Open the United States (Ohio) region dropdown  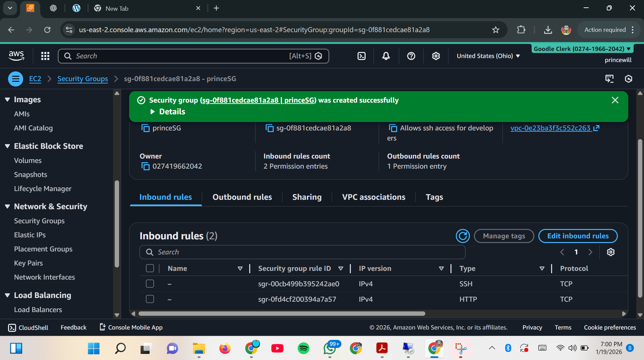coord(488,56)
